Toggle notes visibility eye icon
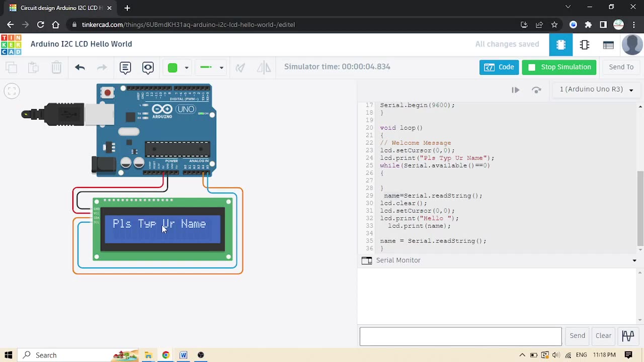The height and width of the screenshot is (362, 644). [x=148, y=67]
